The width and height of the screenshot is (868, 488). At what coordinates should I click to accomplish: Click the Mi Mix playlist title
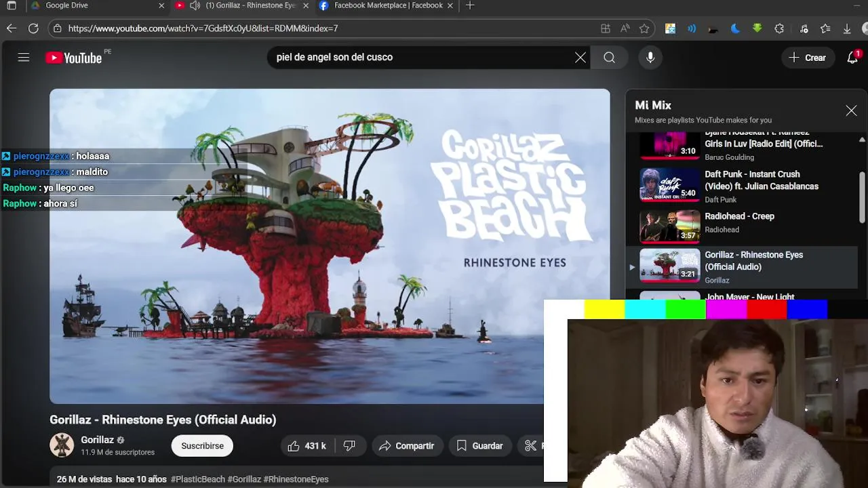tap(653, 105)
